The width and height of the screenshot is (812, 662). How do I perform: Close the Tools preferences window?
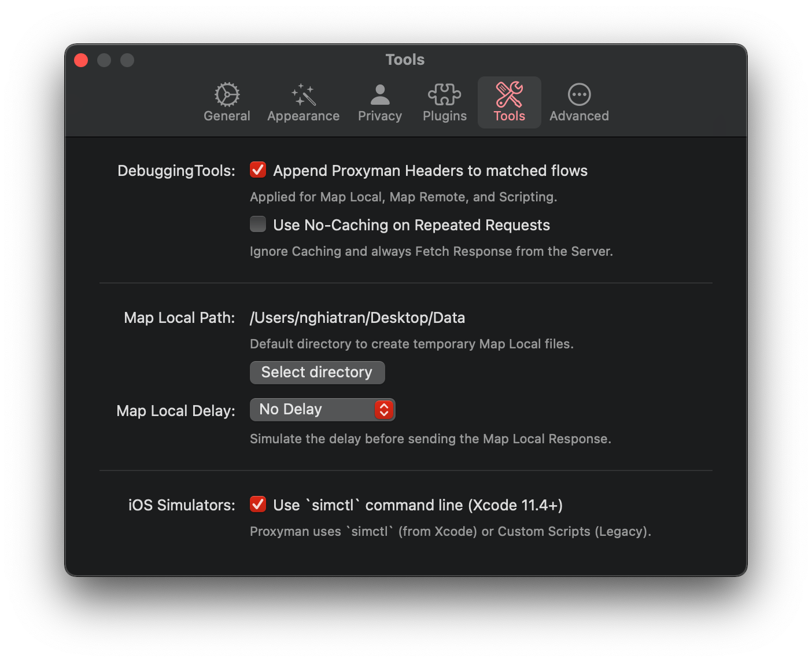coord(81,60)
